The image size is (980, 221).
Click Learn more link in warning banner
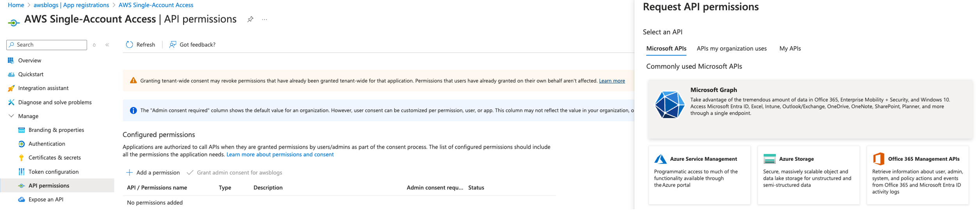coord(611,81)
